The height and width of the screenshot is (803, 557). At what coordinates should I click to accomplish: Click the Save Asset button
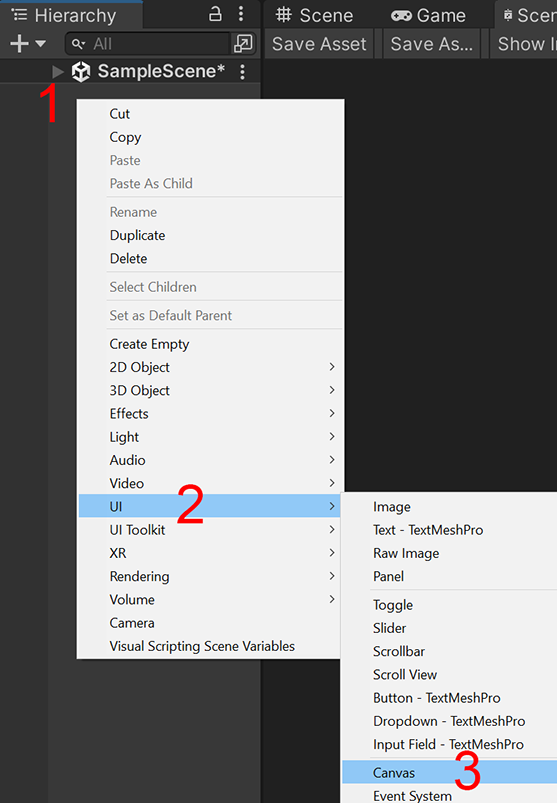[x=319, y=44]
